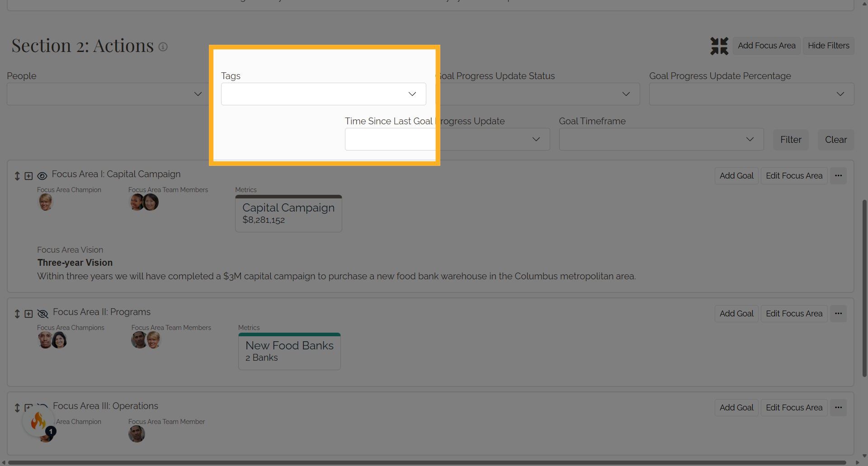Toggle visibility eye for Capital Campaign focus area

click(x=42, y=176)
